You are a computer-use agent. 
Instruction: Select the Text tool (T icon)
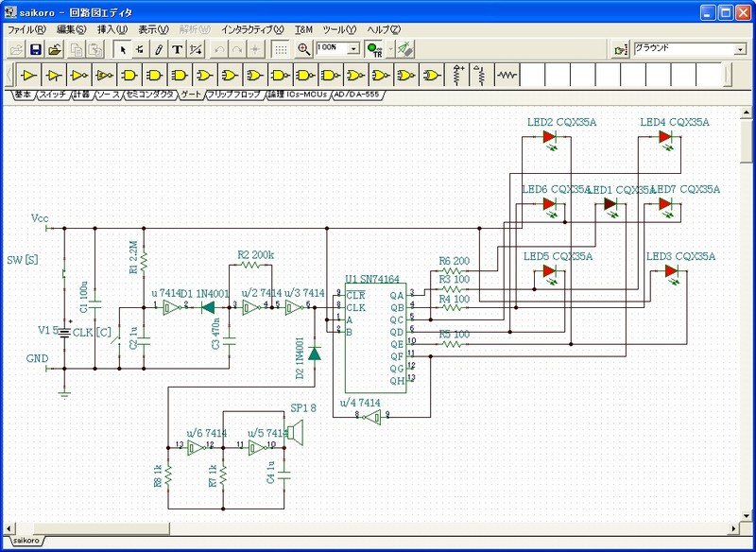(x=177, y=49)
